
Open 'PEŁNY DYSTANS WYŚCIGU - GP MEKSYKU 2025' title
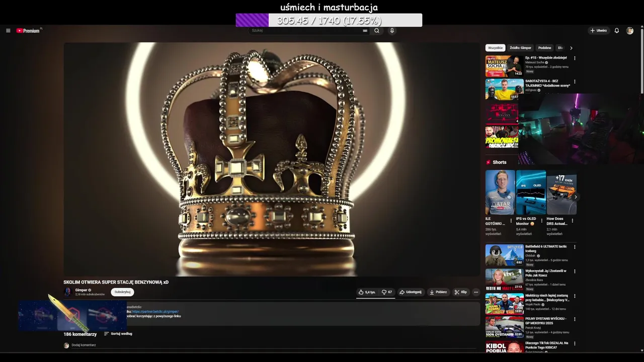(x=546, y=321)
